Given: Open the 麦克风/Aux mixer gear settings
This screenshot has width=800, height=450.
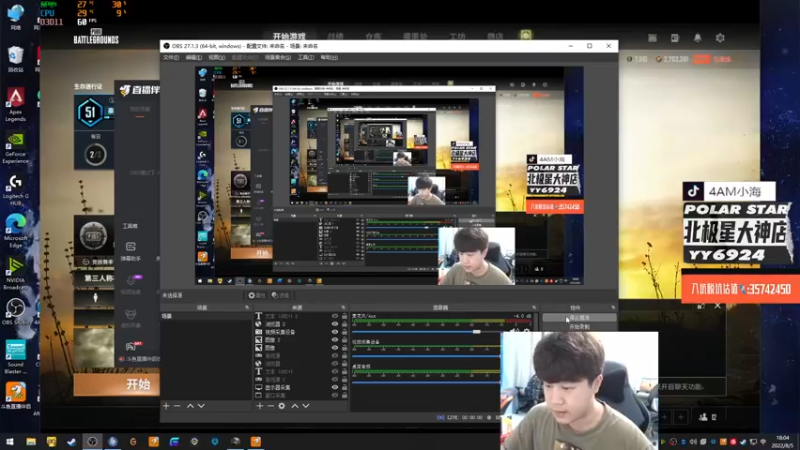Looking at the screenshot, I should (527, 331).
